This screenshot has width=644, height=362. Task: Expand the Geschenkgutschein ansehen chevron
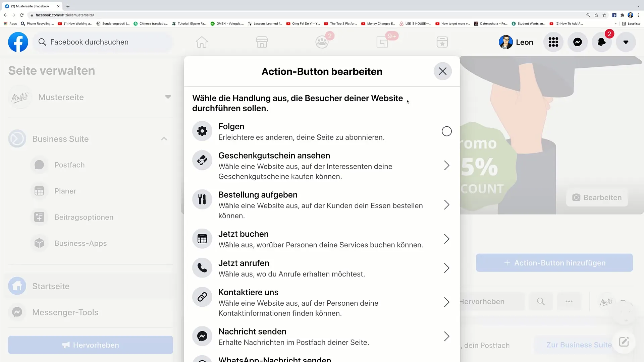click(x=446, y=165)
